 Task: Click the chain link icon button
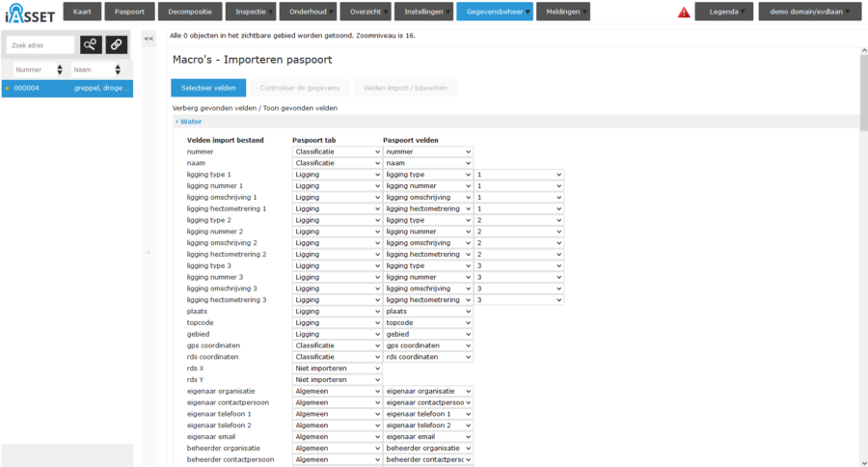click(x=117, y=45)
